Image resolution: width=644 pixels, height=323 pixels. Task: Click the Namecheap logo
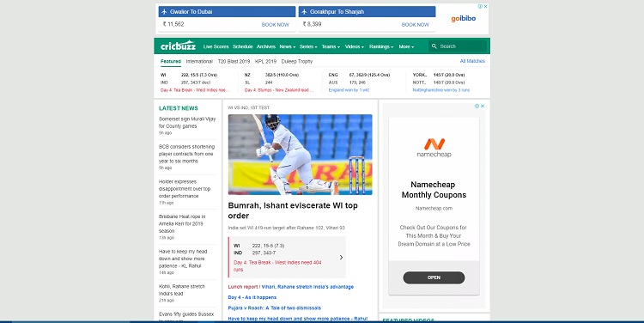pos(434,148)
